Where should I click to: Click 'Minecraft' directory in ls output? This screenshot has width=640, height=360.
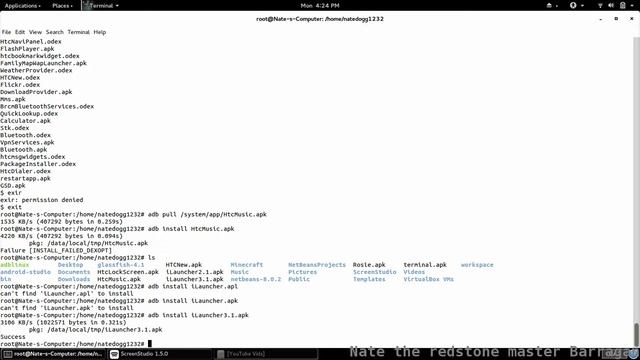(x=247, y=265)
